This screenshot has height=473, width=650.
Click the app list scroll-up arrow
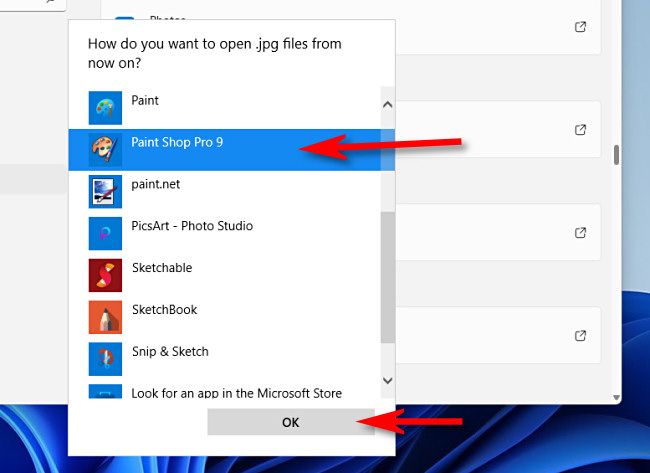[388, 104]
